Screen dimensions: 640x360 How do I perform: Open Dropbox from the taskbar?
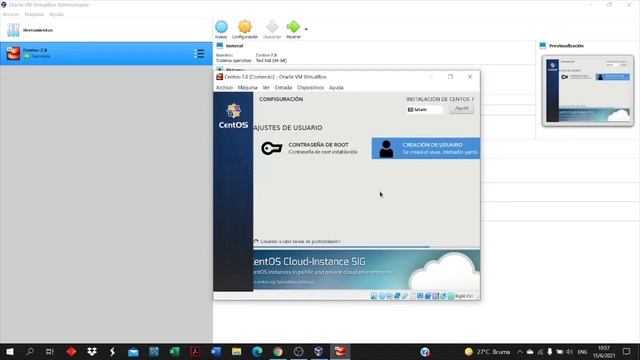[x=92, y=351]
